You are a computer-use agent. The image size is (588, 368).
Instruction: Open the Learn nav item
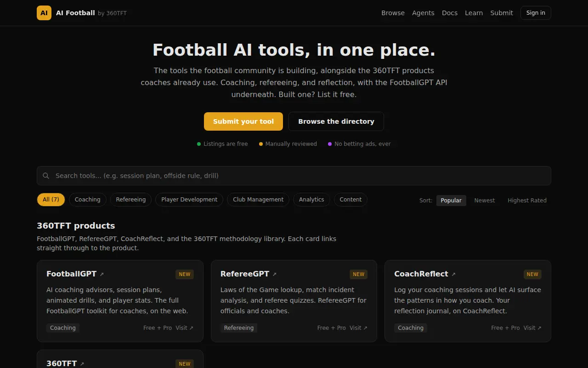(474, 13)
